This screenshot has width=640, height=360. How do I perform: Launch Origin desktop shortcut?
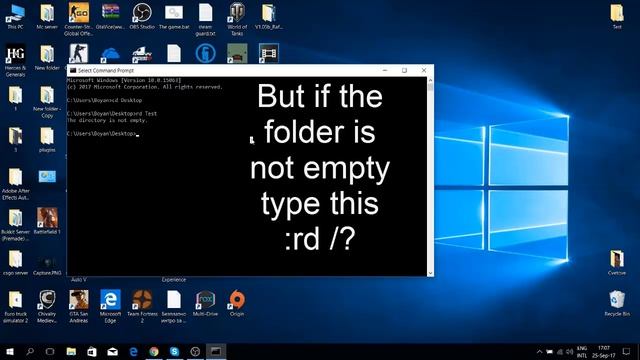click(237, 303)
